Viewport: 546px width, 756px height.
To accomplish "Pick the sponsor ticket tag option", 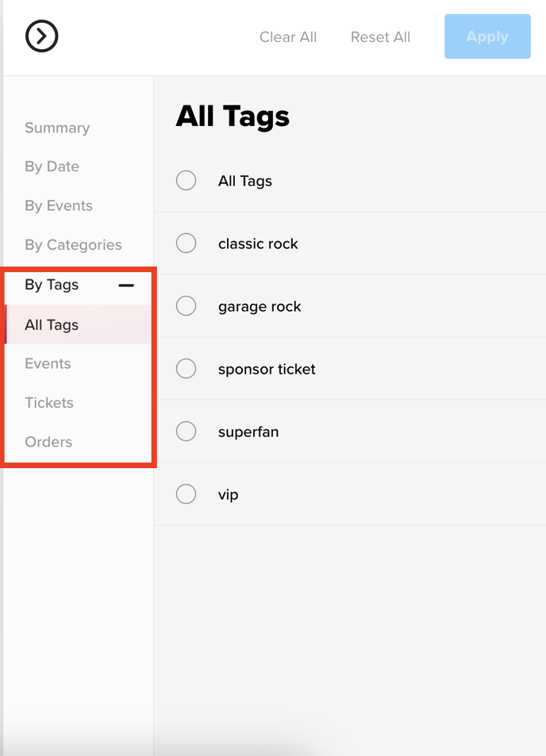I will (x=186, y=369).
